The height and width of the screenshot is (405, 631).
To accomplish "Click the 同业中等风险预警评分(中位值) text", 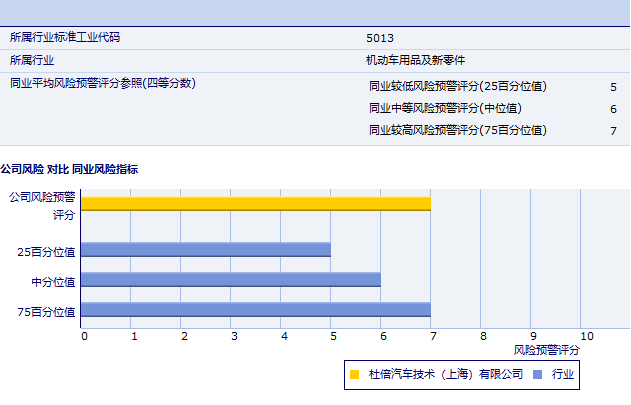I will [445, 108].
